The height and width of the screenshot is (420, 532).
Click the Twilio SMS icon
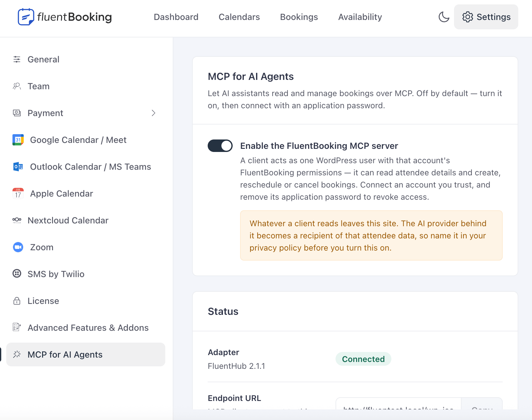point(17,274)
